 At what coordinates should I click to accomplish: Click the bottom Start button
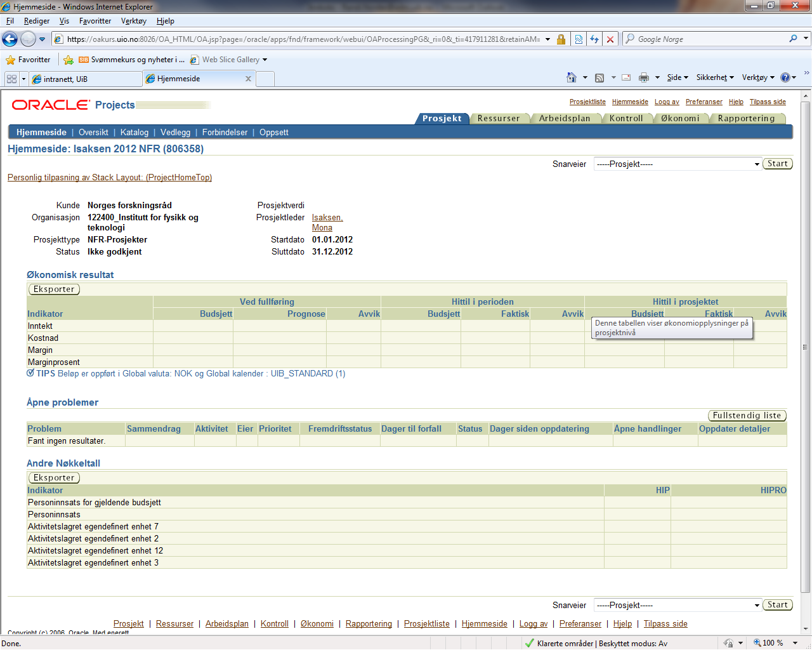[x=778, y=605]
